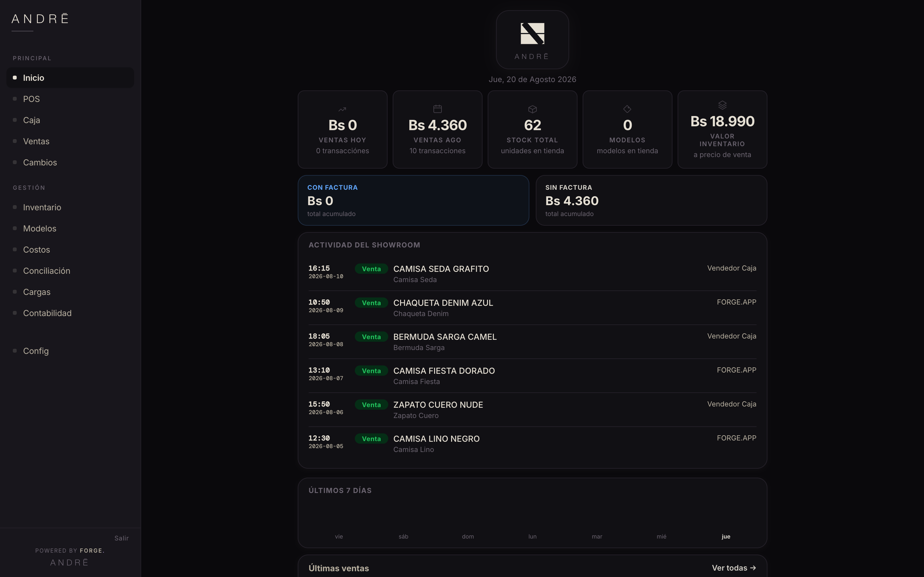Image resolution: width=924 pixels, height=577 pixels.
Task: Open the Camisa Seda Grafito sale entry
Action: coord(532,274)
